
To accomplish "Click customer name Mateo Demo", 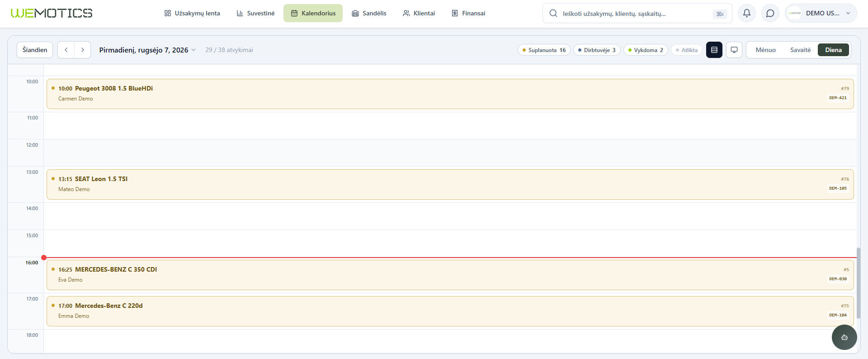I will (x=74, y=189).
